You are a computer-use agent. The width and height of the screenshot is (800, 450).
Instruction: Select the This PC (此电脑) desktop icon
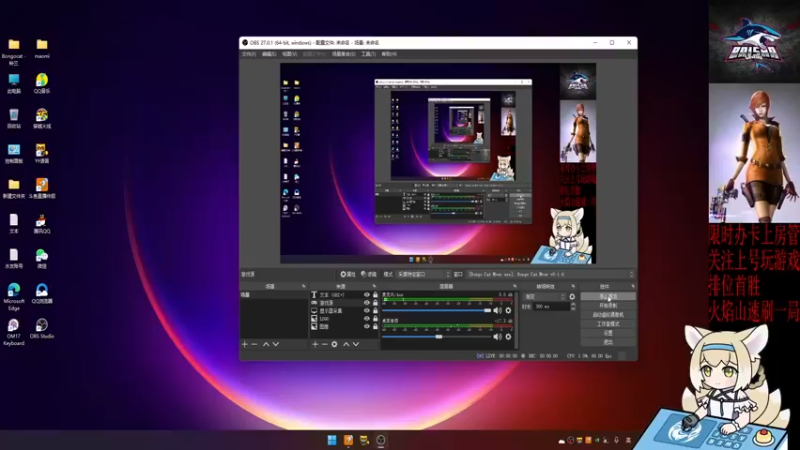tap(14, 84)
